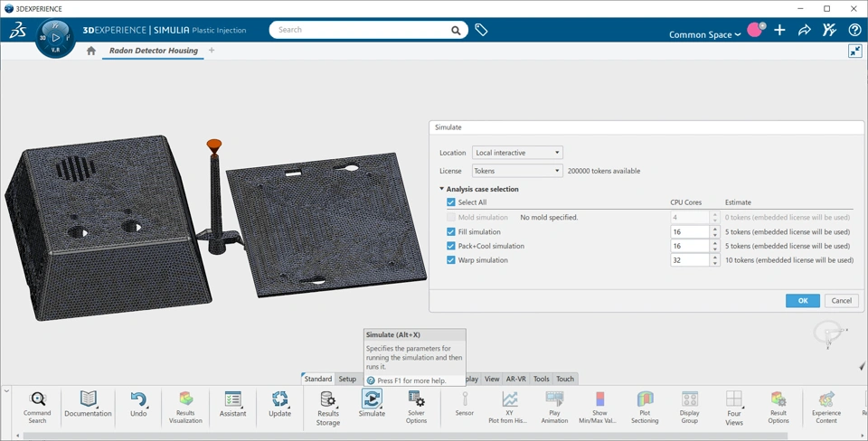Viewport: 868px width, 441px height.
Task: Uncheck Warp simulation checkbox
Action: coord(450,260)
